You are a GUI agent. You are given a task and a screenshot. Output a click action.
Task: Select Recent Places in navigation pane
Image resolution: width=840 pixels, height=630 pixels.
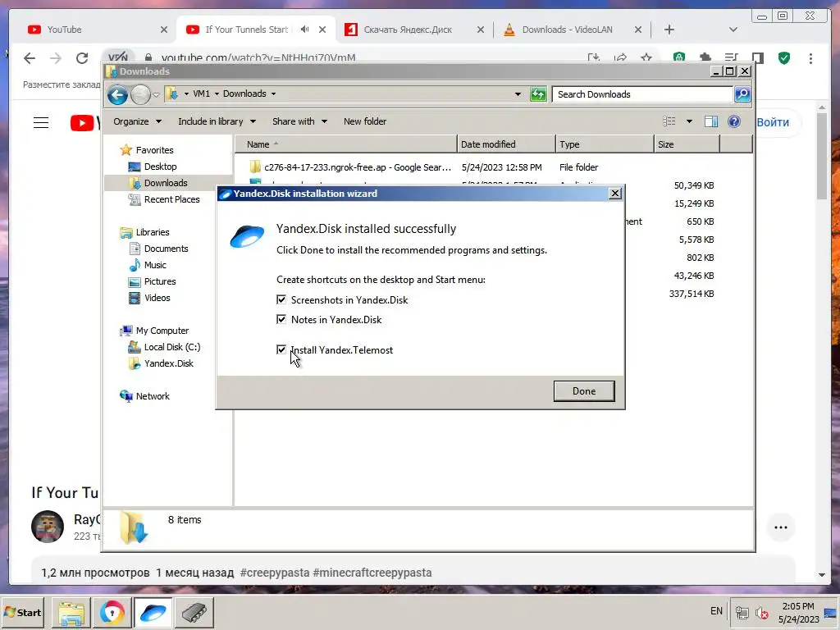pos(171,199)
